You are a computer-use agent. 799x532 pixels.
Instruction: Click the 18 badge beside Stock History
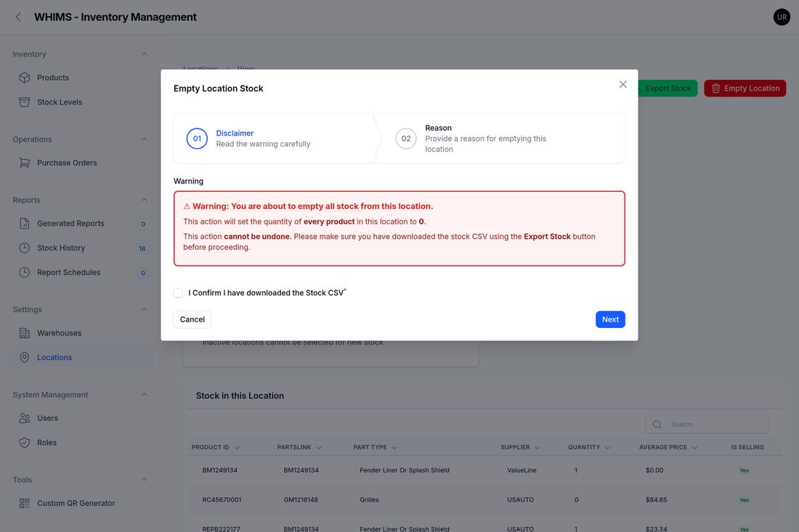point(142,248)
